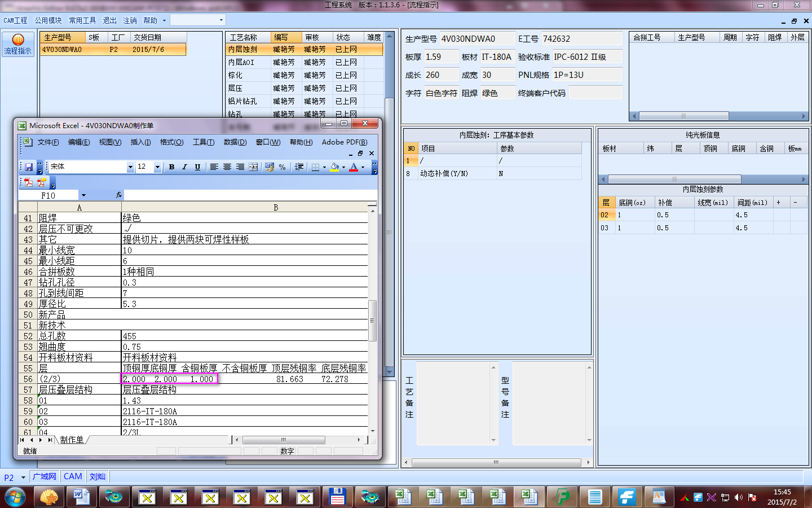Select the 制作单 sheet tab

pyautogui.click(x=72, y=440)
